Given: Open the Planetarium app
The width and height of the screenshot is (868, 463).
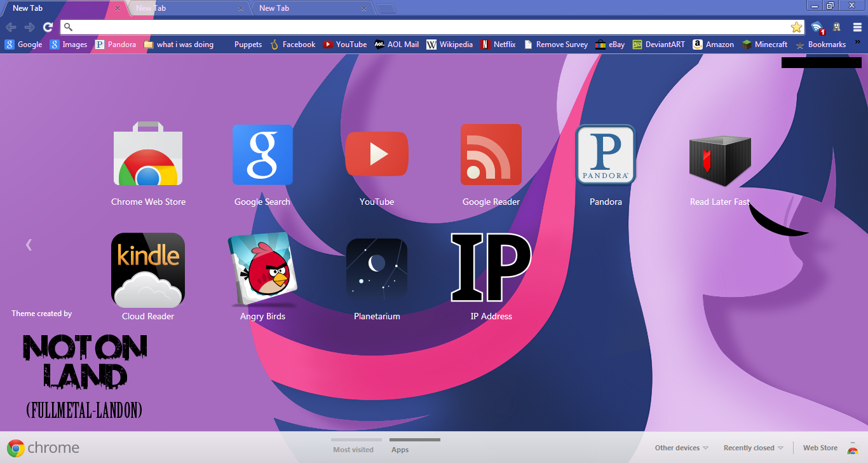Looking at the screenshot, I should (376, 269).
